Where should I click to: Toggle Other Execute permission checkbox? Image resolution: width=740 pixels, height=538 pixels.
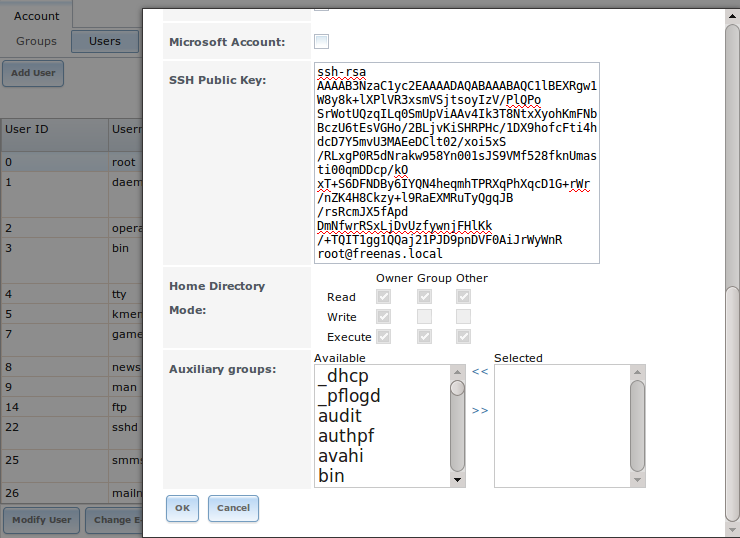click(463, 336)
